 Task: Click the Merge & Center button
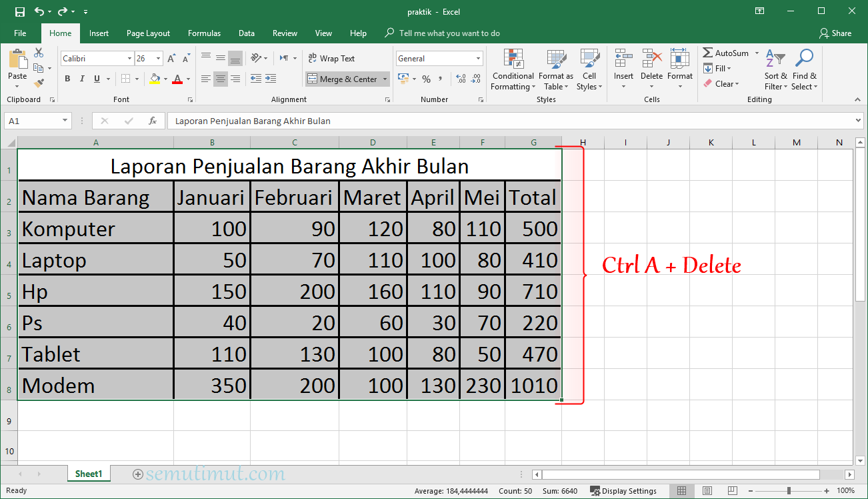[x=342, y=79]
